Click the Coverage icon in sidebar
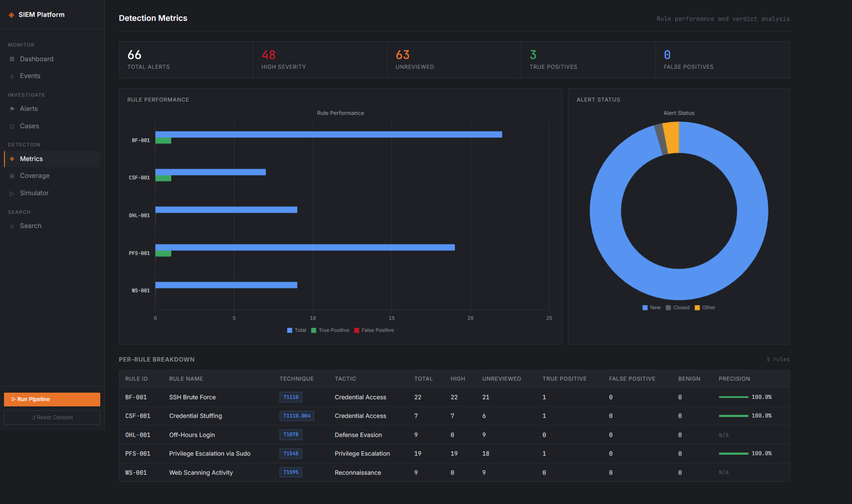This screenshot has height=504, width=852. coord(12,176)
